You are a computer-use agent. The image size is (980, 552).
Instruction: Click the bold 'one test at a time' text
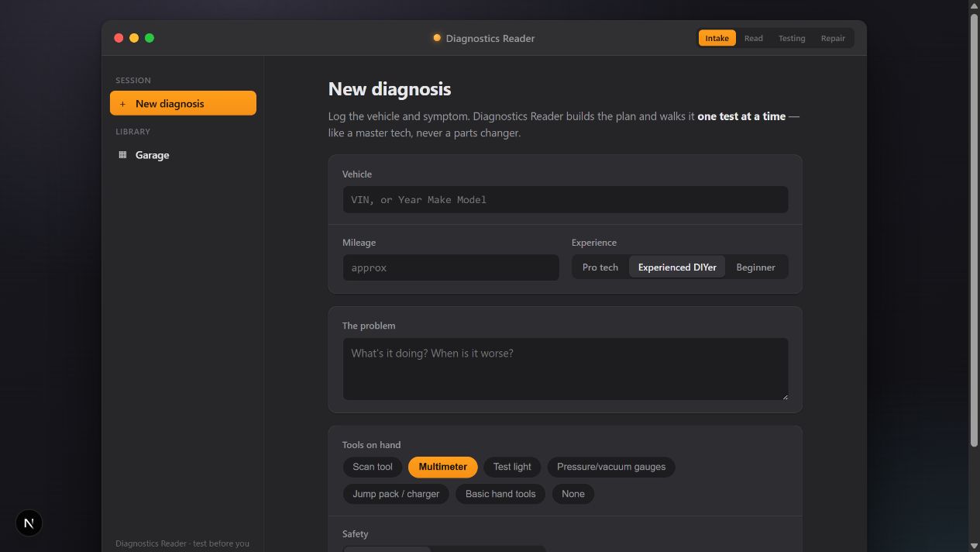click(x=741, y=116)
